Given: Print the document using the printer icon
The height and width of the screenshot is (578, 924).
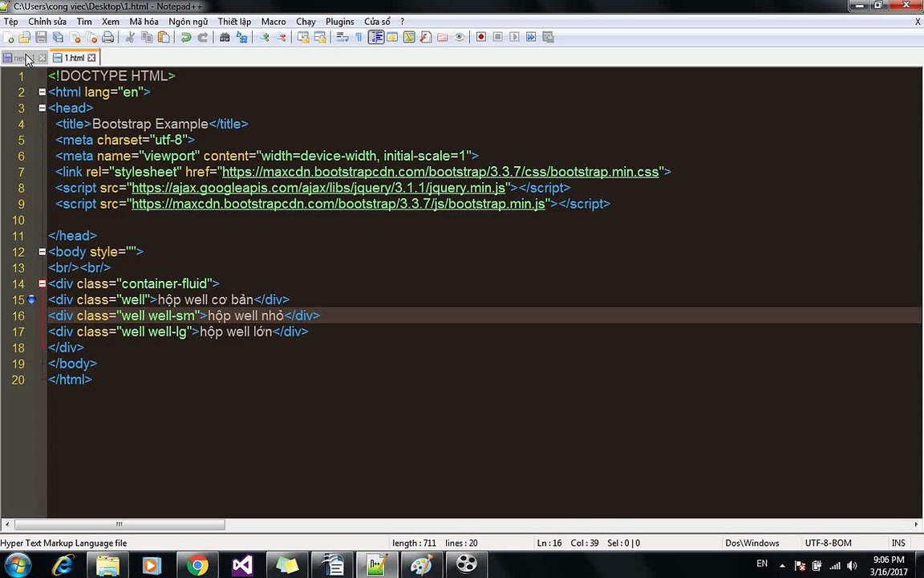Looking at the screenshot, I should point(107,37).
